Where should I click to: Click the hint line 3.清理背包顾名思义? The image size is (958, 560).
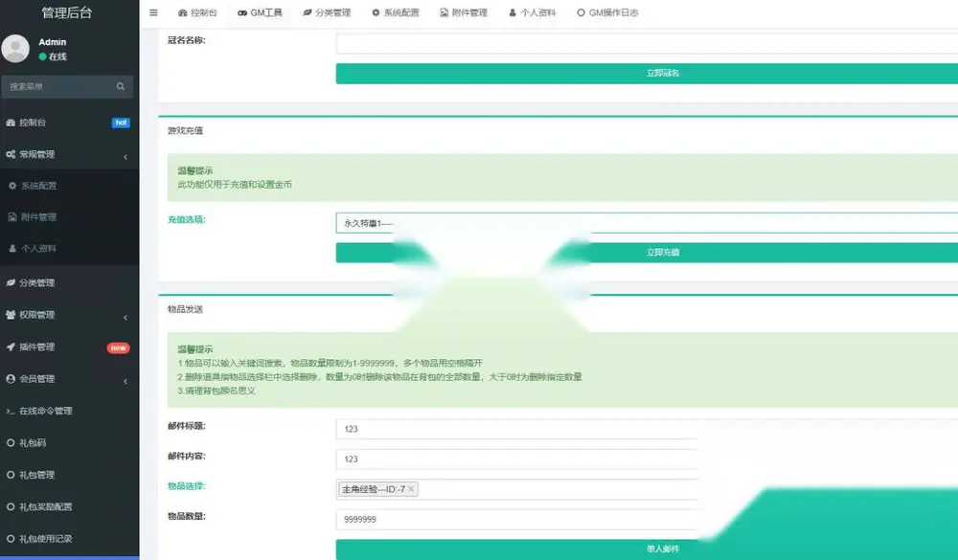tap(217, 391)
